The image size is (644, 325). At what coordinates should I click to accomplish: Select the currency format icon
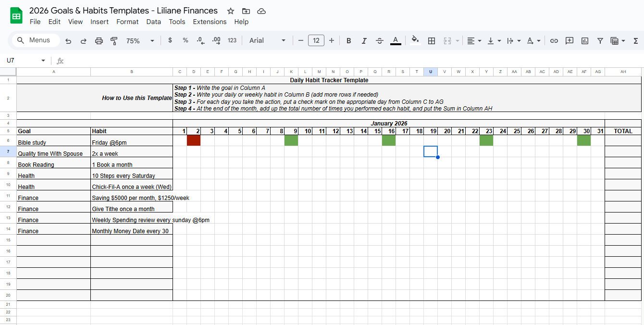click(170, 40)
